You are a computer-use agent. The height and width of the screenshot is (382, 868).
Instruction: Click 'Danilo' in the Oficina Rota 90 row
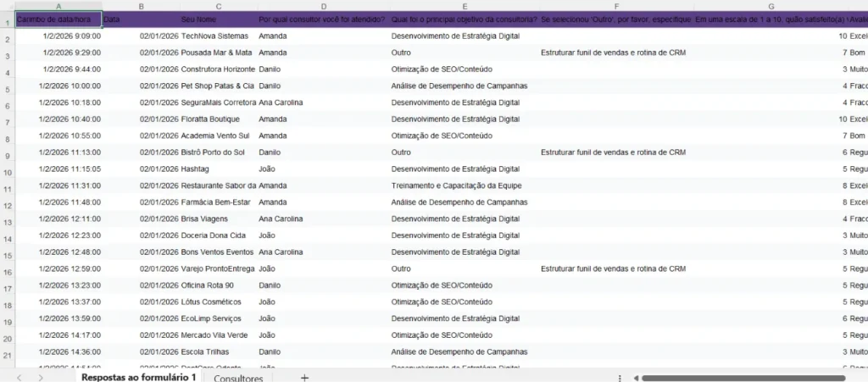(x=270, y=285)
